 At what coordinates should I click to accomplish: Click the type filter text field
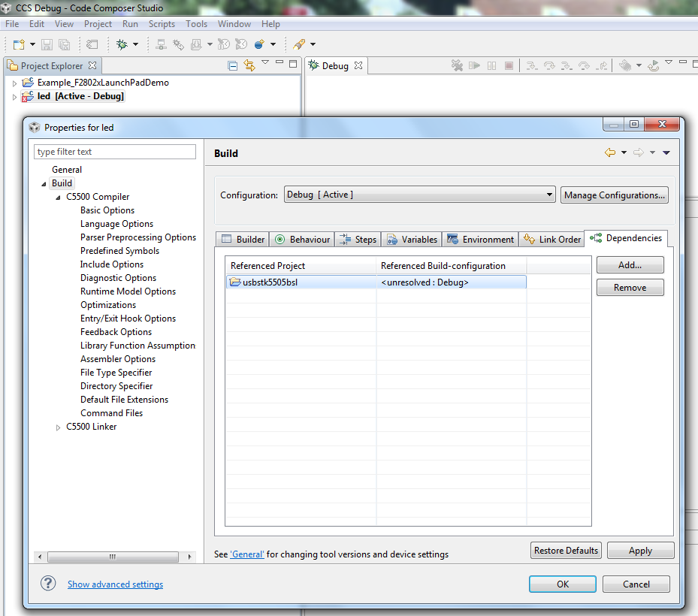[x=115, y=152]
